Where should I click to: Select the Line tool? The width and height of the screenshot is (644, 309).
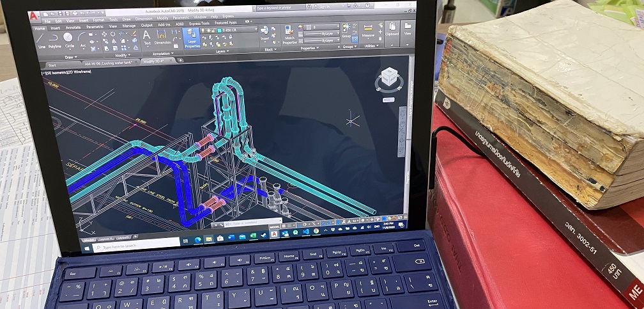tap(41, 40)
